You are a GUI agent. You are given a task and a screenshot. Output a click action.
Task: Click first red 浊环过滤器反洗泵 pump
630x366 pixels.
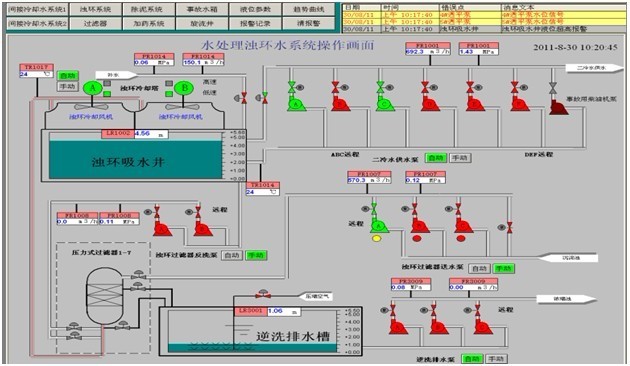(163, 228)
